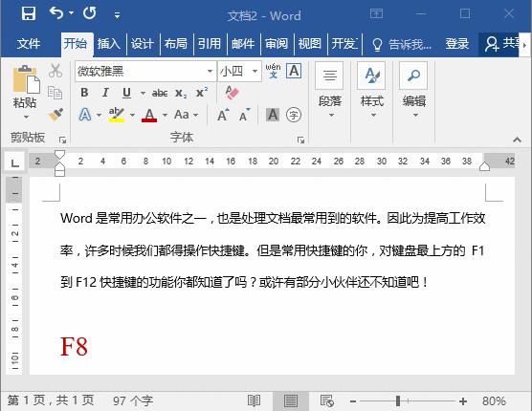Expand the 粘贴 options arrow

[26, 117]
